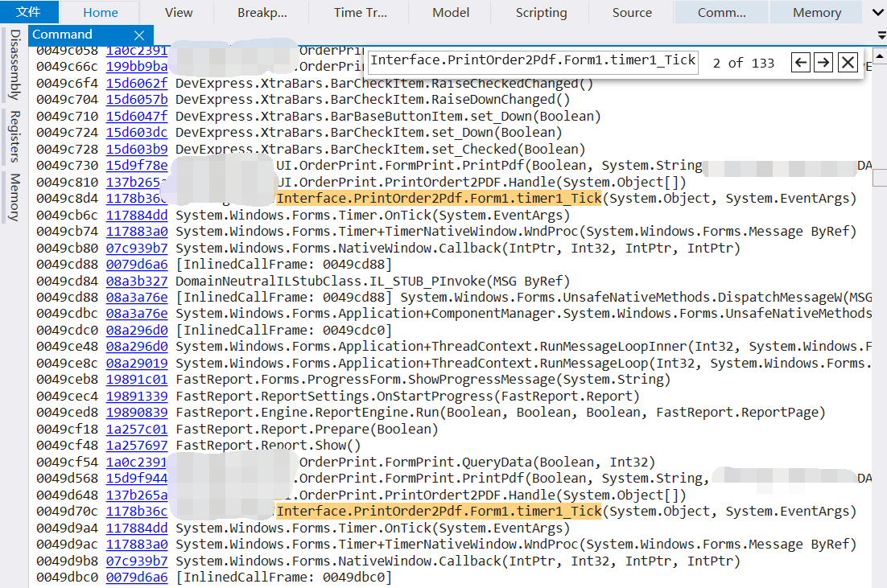Go to previous search match
This screenshot has height=588, width=887.
[800, 62]
